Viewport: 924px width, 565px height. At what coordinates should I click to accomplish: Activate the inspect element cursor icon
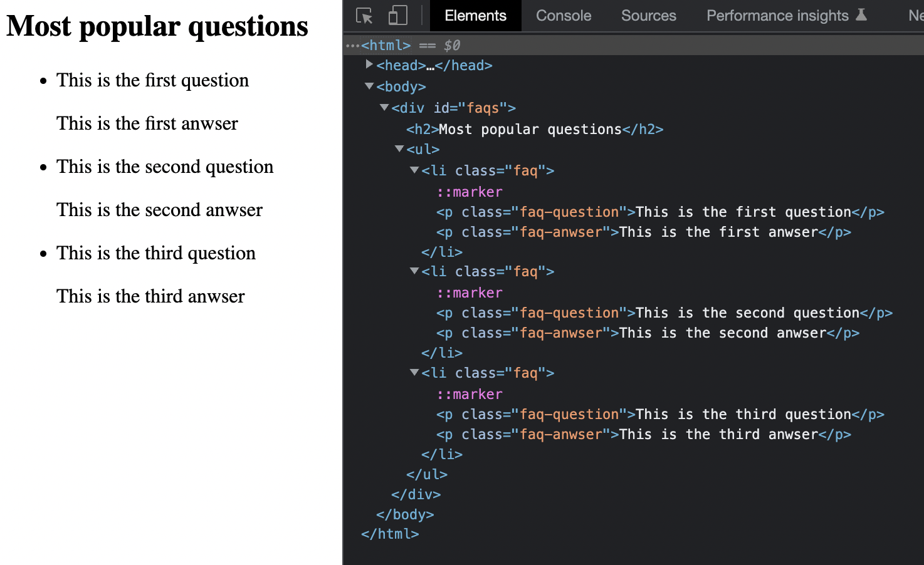pyautogui.click(x=364, y=16)
